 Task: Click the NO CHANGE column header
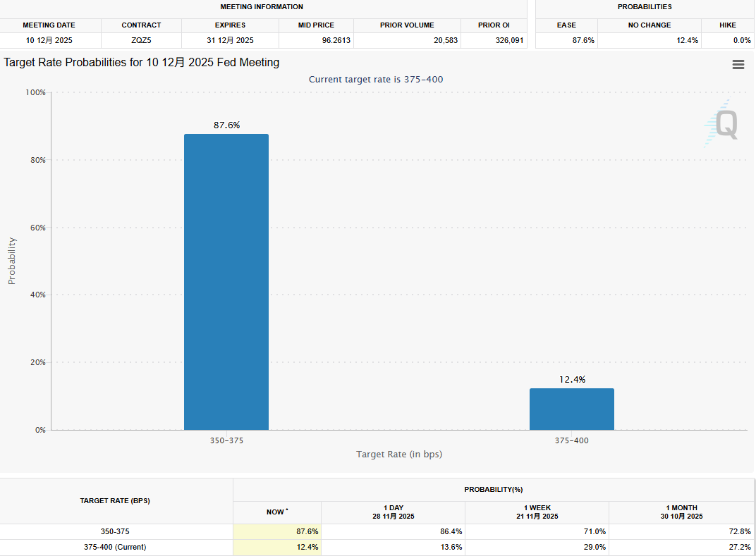coord(650,25)
